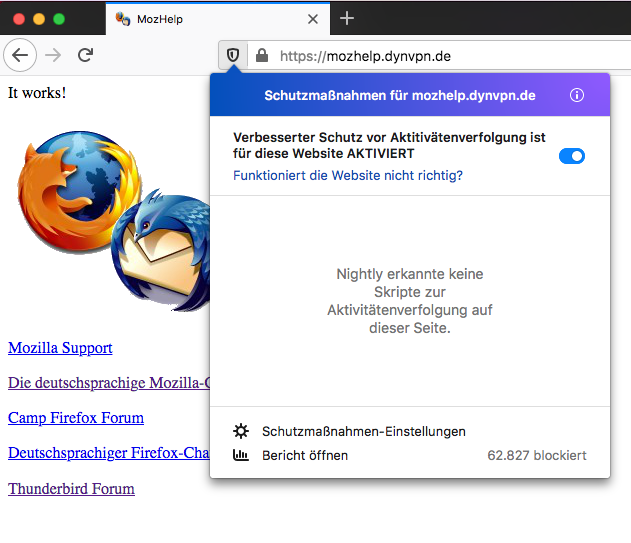Viewport: 631px width, 543px height.
Task: Open the Thunderbird Forum link
Action: tap(71, 489)
